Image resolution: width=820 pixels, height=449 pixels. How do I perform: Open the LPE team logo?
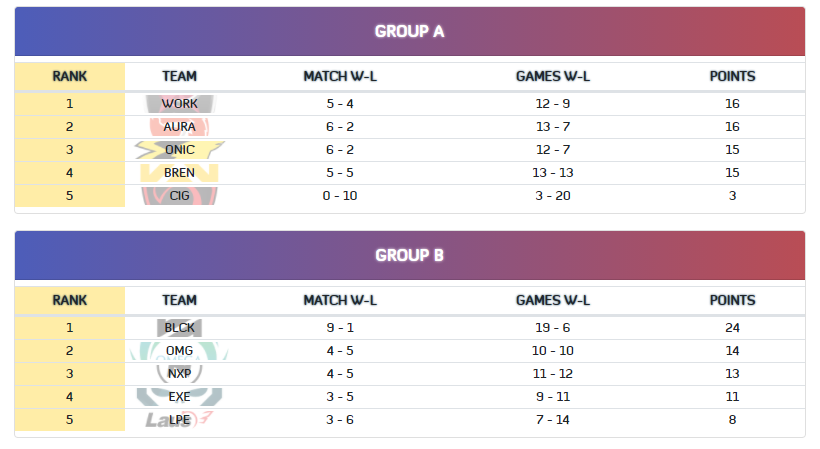click(179, 420)
